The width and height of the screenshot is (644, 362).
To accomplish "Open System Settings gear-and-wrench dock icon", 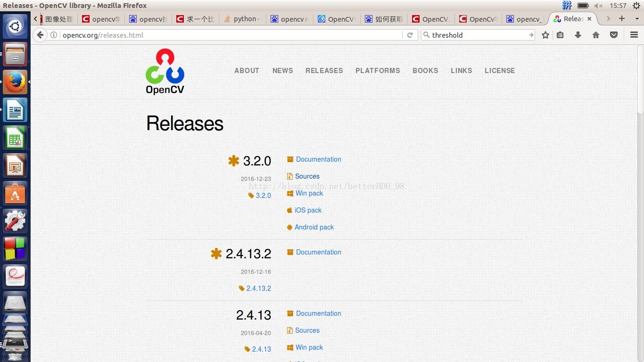I will click(15, 221).
